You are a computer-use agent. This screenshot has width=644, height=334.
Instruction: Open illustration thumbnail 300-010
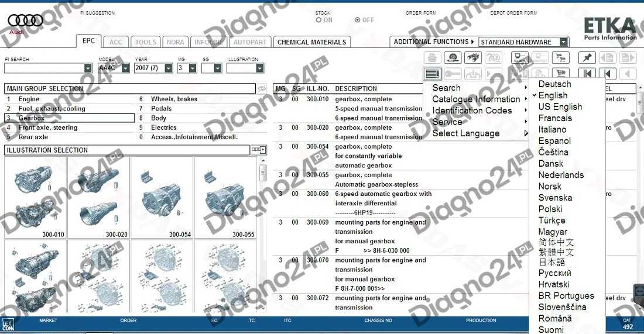click(x=35, y=197)
